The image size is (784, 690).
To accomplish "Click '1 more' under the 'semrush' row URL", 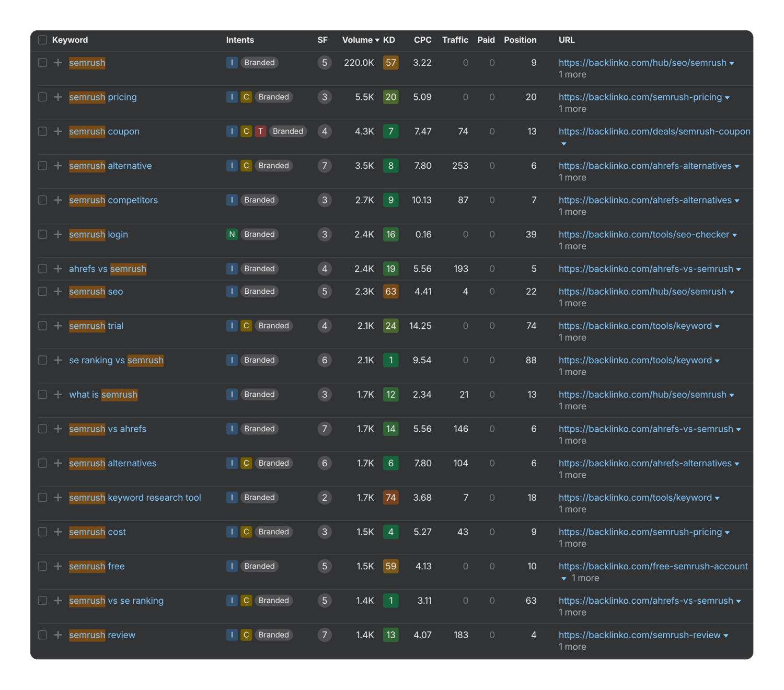I will pyautogui.click(x=572, y=75).
